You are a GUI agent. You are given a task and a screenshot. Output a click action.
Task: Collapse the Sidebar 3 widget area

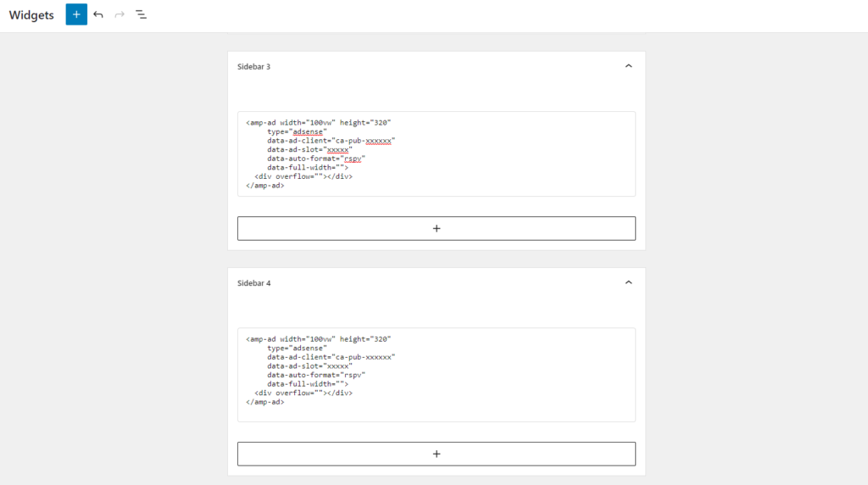tap(628, 66)
